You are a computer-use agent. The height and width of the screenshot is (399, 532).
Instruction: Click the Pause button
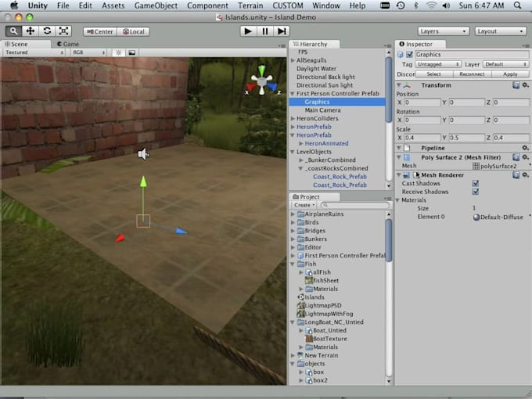tap(264, 31)
